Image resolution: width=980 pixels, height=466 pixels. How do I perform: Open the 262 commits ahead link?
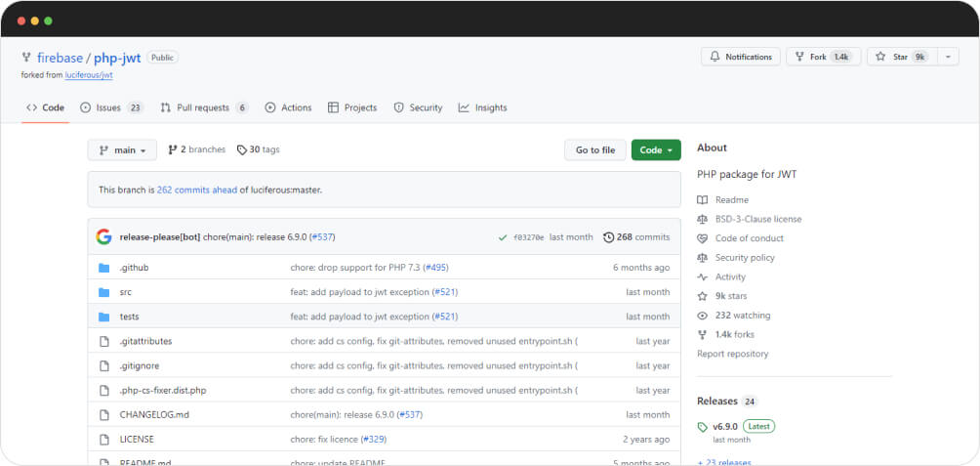tap(197, 190)
